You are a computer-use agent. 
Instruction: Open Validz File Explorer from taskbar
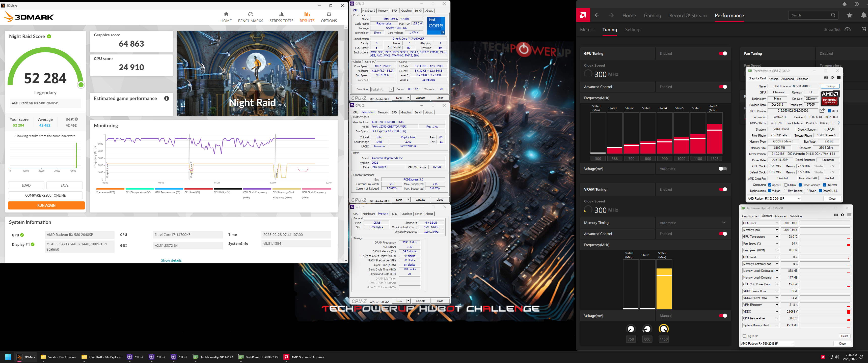58,357
